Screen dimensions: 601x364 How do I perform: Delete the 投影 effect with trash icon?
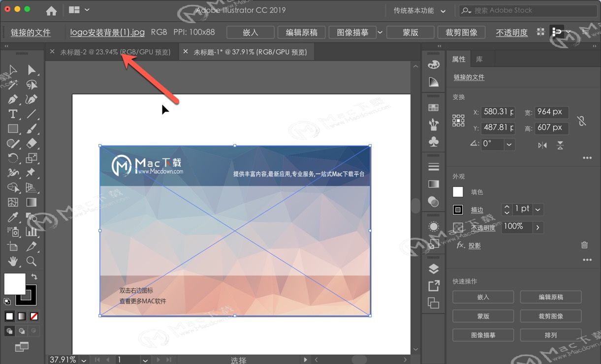pos(584,245)
